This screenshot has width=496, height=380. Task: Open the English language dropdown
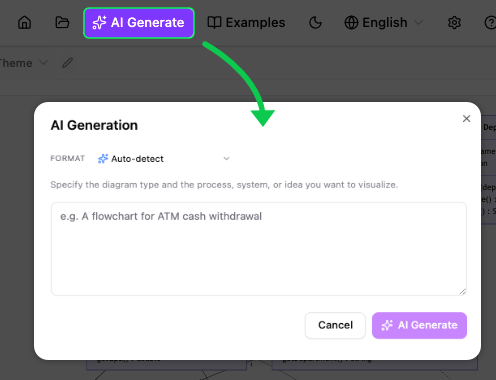click(384, 23)
